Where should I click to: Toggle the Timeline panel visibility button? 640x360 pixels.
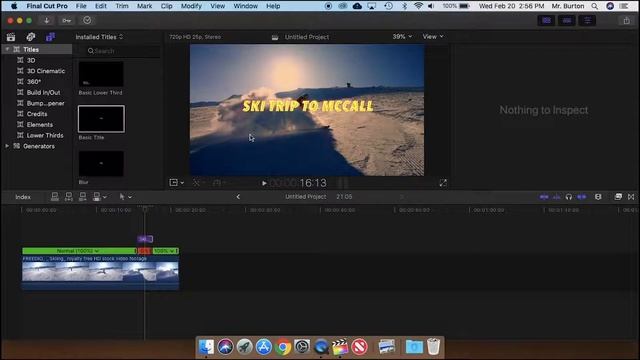(567, 20)
